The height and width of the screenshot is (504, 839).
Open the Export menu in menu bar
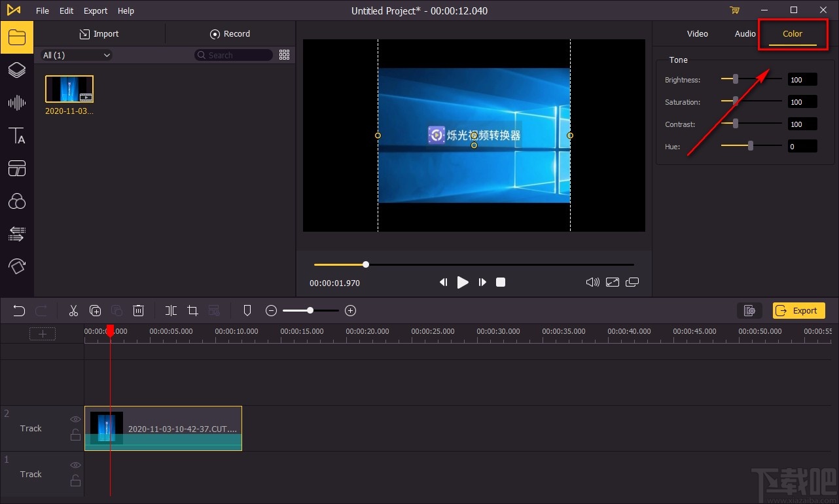coord(96,10)
